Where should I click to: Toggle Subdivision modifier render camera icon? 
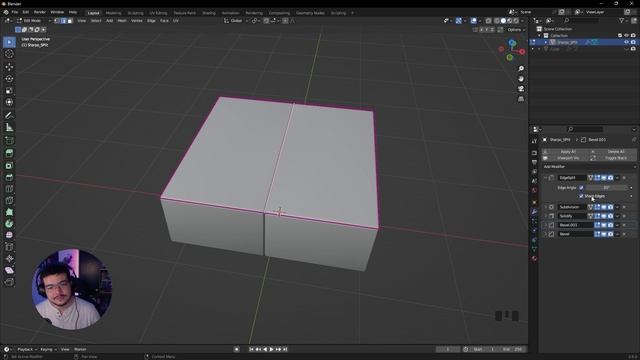coord(610,207)
